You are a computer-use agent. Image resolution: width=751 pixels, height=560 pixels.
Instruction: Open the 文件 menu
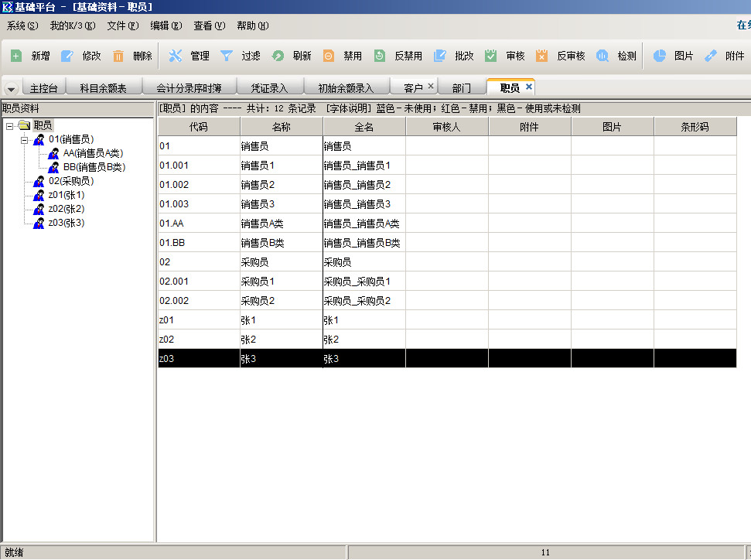tap(122, 26)
